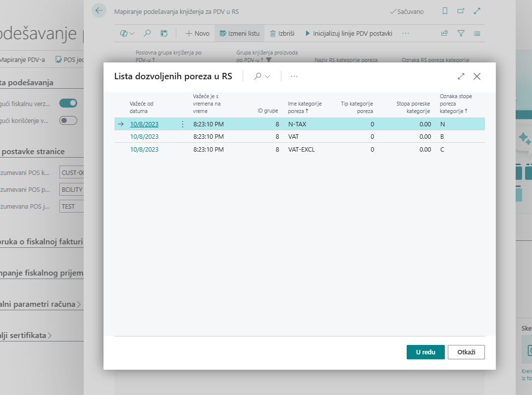The image size is (532, 395).
Task: Expand the sertifikata section chevron
Action: [x=50, y=336]
